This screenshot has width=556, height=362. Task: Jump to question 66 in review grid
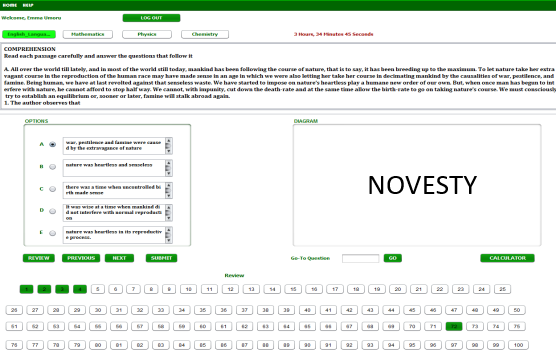point(328,327)
